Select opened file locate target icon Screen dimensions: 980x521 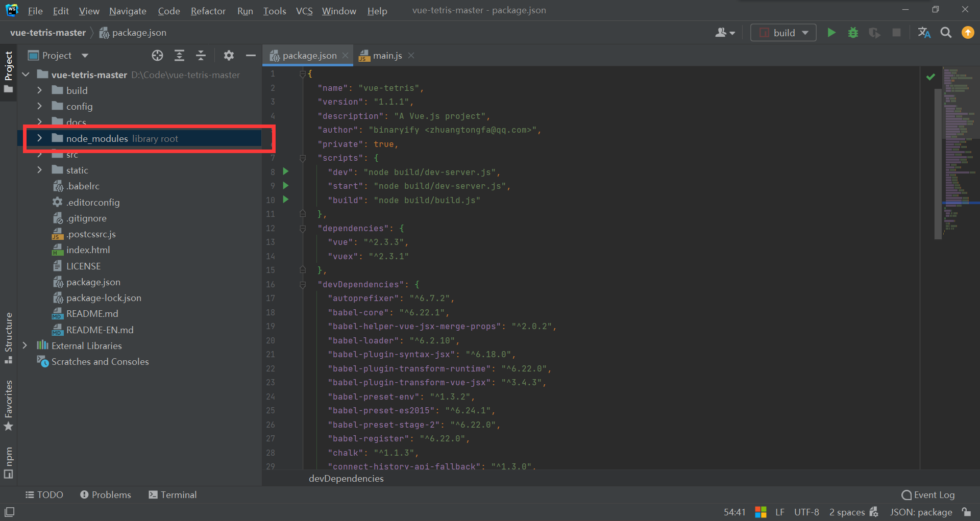(x=157, y=56)
